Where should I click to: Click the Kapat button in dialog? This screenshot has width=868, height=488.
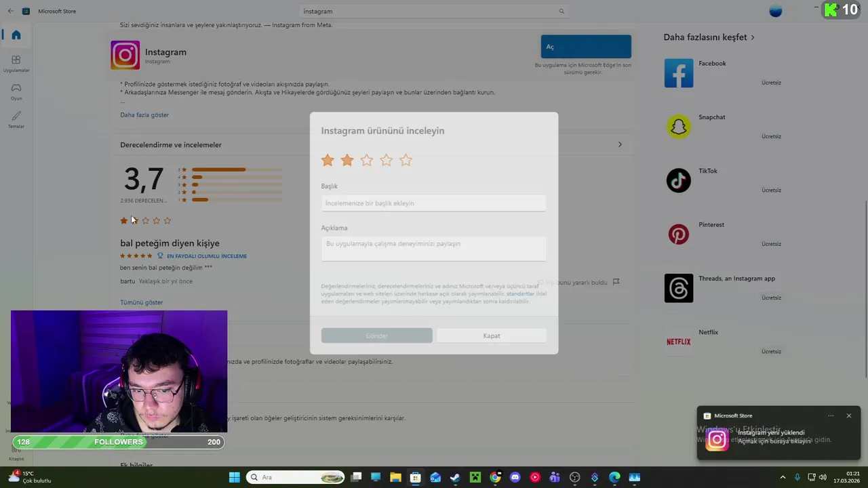[x=492, y=335]
